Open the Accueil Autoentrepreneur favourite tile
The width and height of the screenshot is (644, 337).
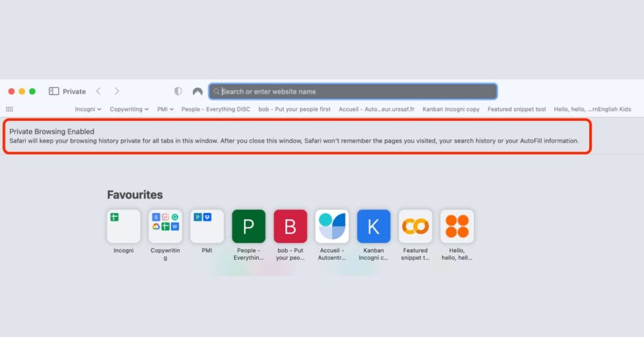pos(332,226)
